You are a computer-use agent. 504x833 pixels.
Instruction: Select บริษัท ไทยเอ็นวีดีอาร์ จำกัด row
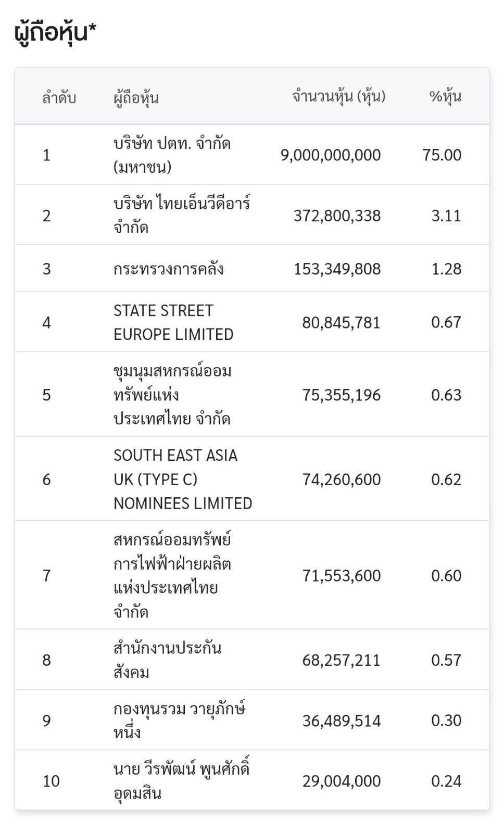(x=252, y=215)
